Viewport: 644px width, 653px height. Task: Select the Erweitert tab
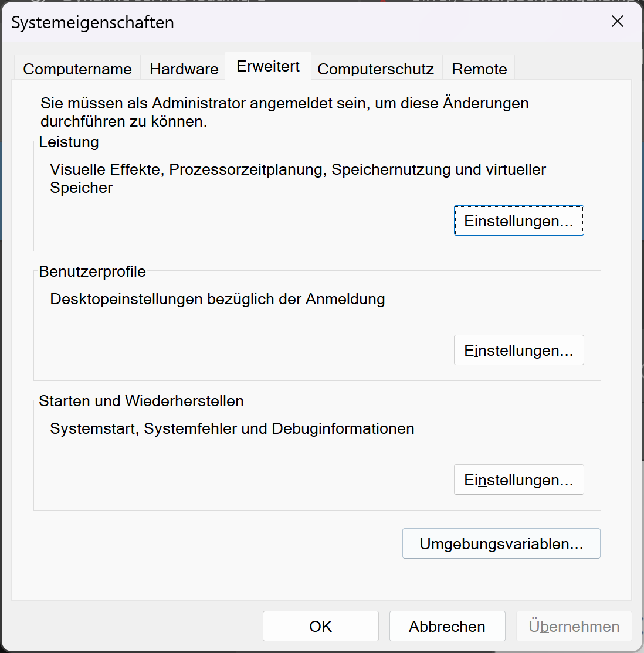[x=268, y=67]
